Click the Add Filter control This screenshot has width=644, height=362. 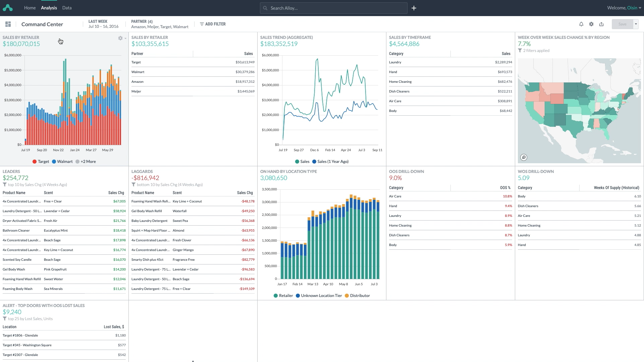click(x=212, y=24)
